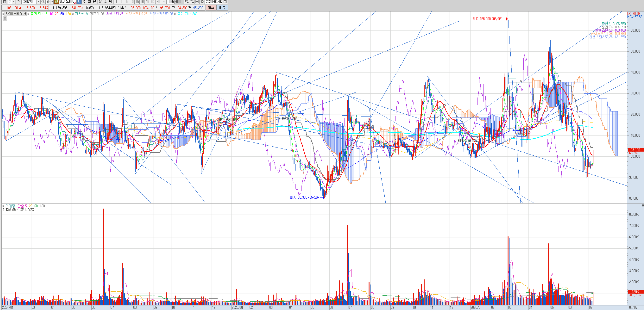
Task: Open chart settings gear icon
Action: click(x=202, y=2)
